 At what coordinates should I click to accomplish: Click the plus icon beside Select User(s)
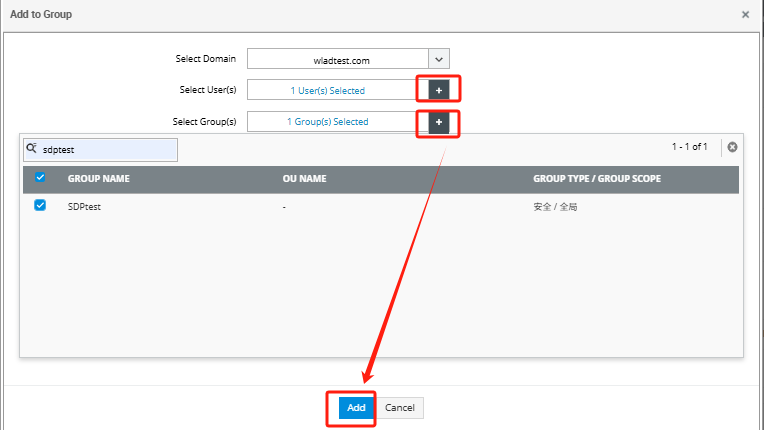(x=439, y=90)
